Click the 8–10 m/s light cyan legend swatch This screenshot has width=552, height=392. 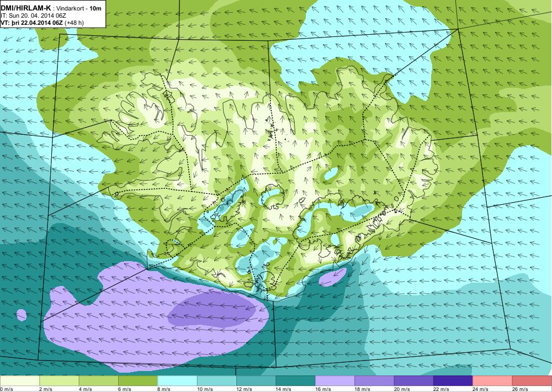tap(177, 381)
